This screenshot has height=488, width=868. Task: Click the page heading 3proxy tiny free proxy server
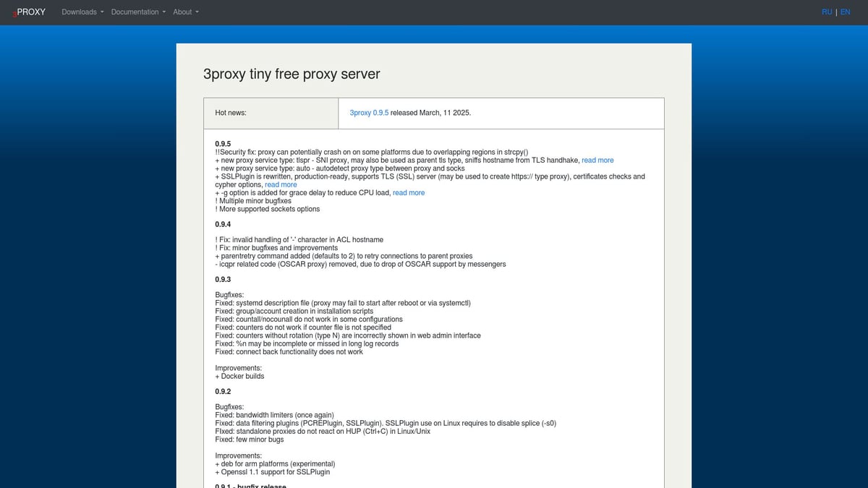click(x=292, y=74)
